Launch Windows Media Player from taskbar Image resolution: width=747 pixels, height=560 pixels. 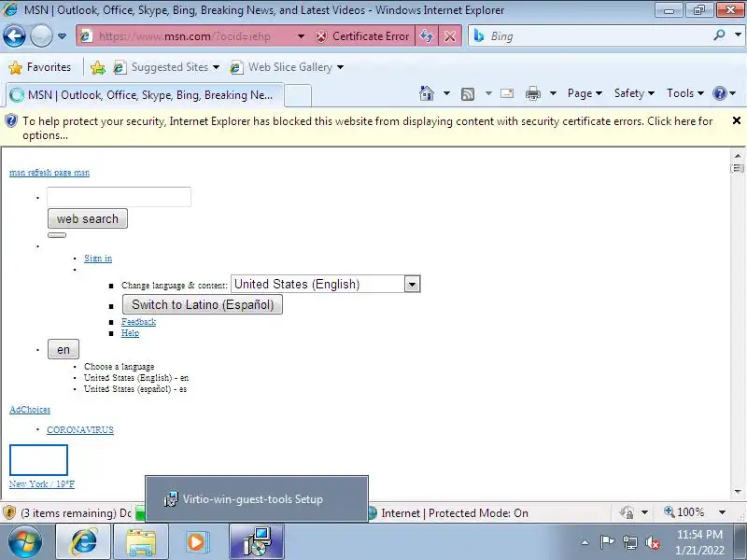pyautogui.click(x=196, y=542)
